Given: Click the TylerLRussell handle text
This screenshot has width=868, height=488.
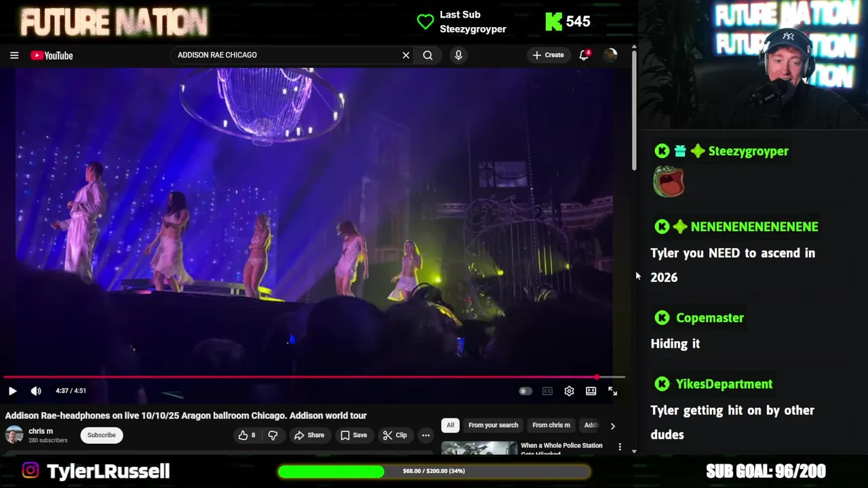Looking at the screenshot, I should click(108, 471).
